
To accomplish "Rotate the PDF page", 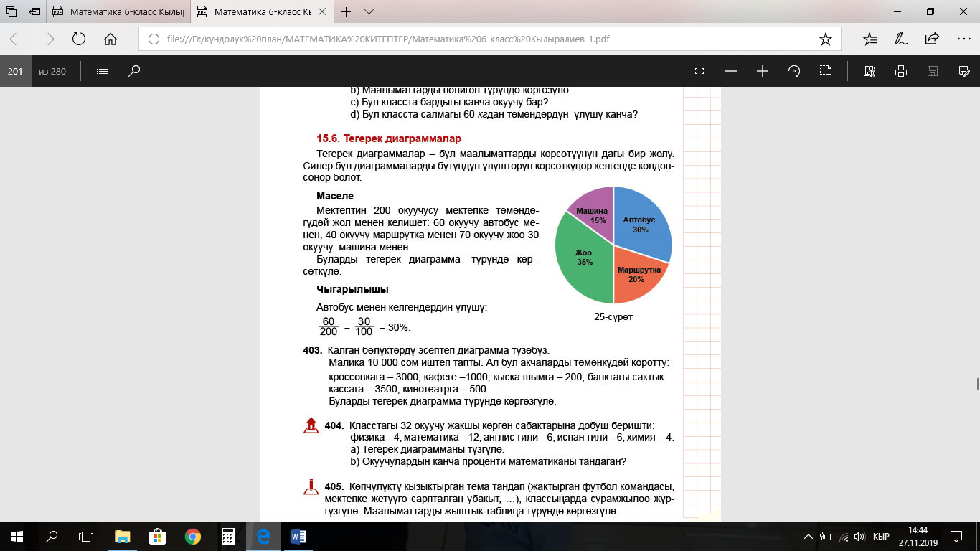I will [794, 71].
